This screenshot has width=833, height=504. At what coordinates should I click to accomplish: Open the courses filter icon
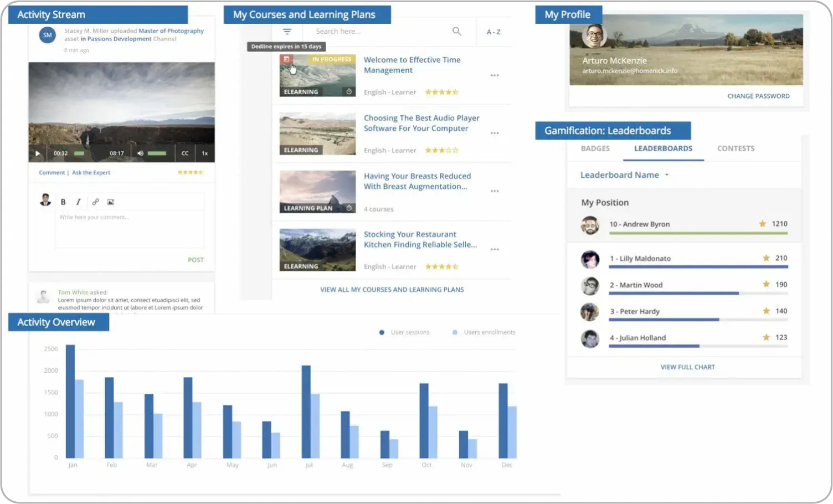[287, 32]
